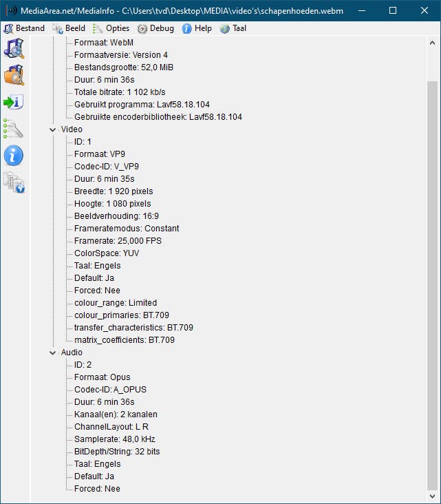
Task: Open the Beeld menu
Action: click(x=69, y=28)
